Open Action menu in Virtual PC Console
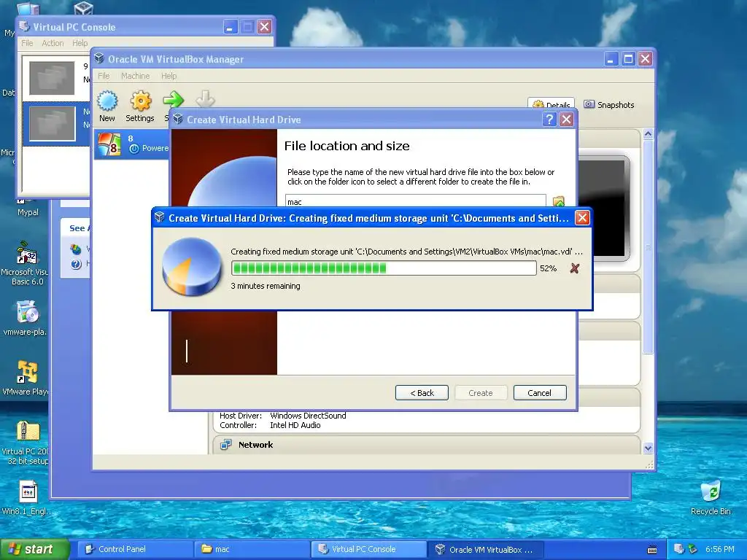Image resolution: width=747 pixels, height=560 pixels. tap(53, 43)
